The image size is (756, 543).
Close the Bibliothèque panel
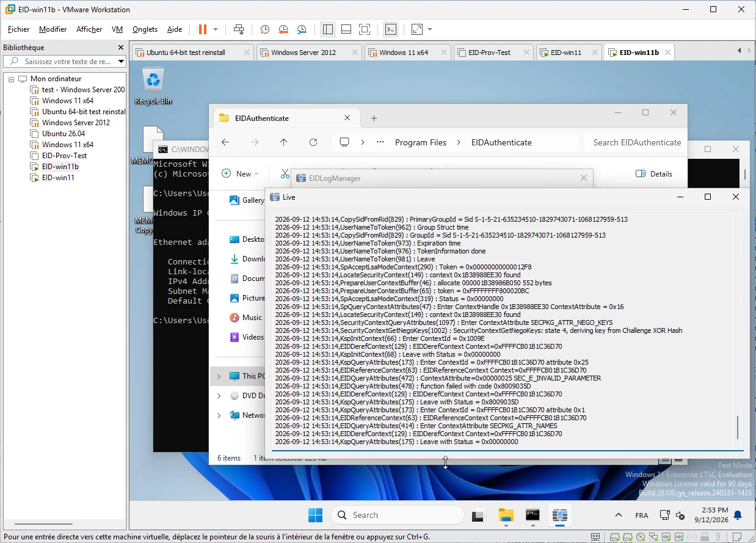pos(121,48)
